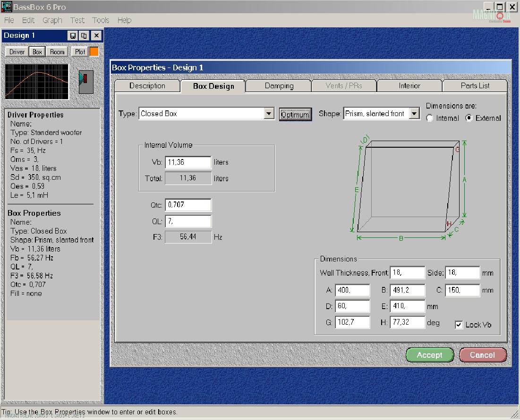Image resolution: width=520 pixels, height=420 pixels.
Task: Maximize the BassBox 6 Pro window
Action: click(499, 7)
